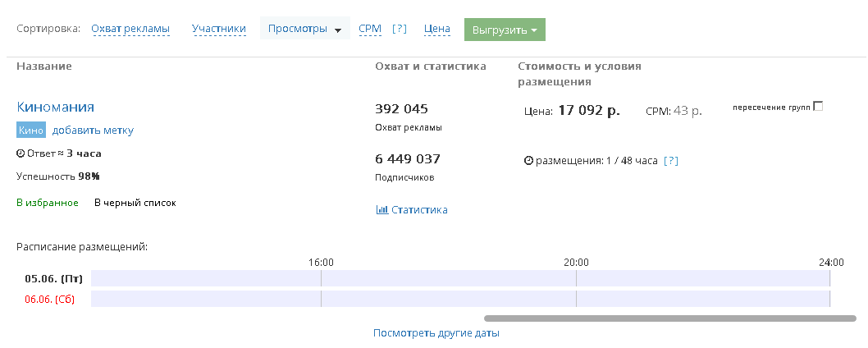Open the Киномания community link
The image size is (868, 348).
pyautogui.click(x=55, y=107)
